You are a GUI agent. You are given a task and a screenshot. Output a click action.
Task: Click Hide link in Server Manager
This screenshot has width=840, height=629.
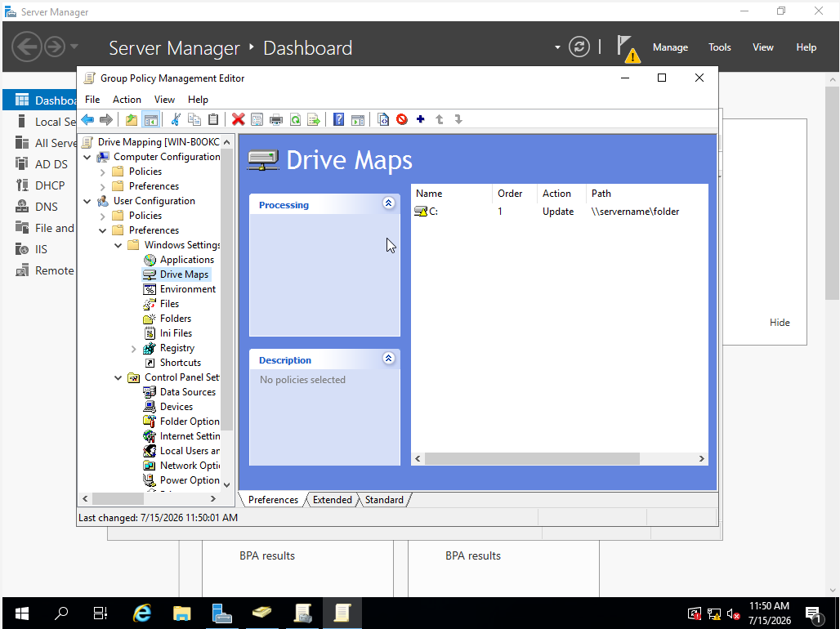[x=780, y=323]
